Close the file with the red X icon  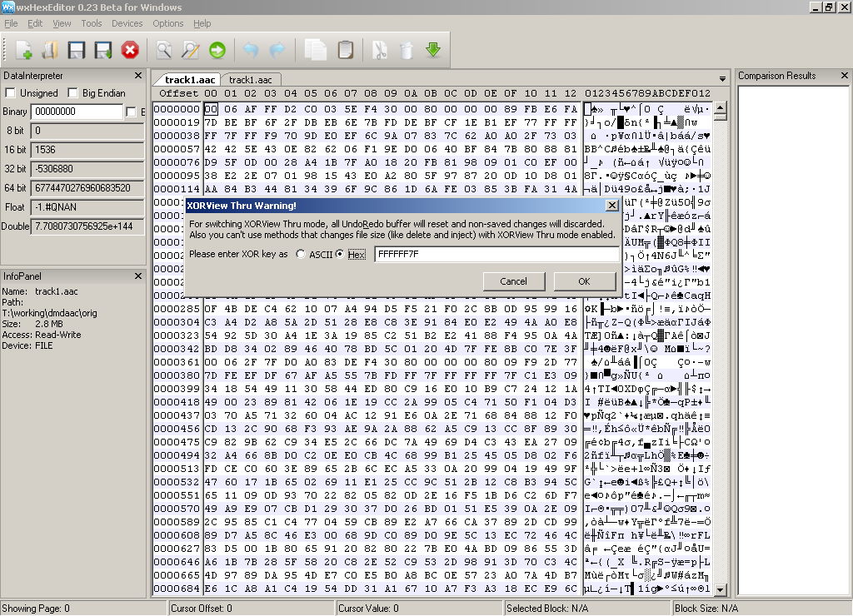130,50
